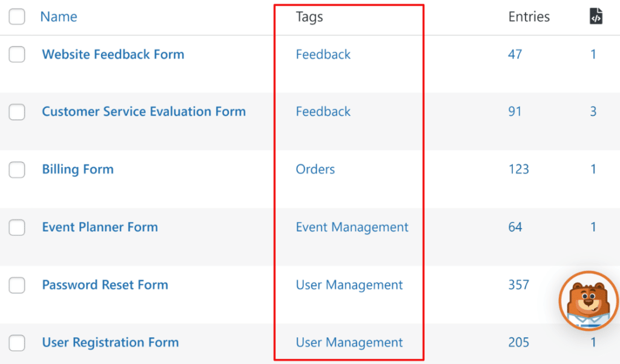Open the Customer Service Evaluation Form
620x364 pixels.
(143, 112)
